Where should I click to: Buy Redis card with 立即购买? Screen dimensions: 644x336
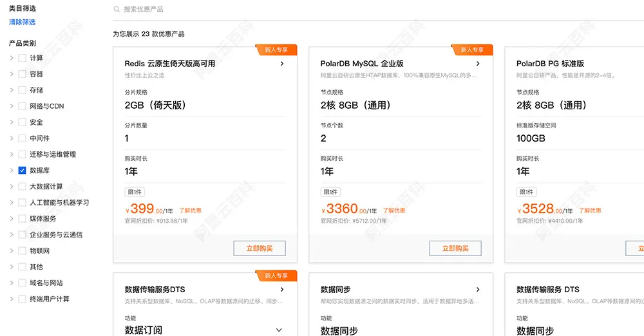[260, 248]
